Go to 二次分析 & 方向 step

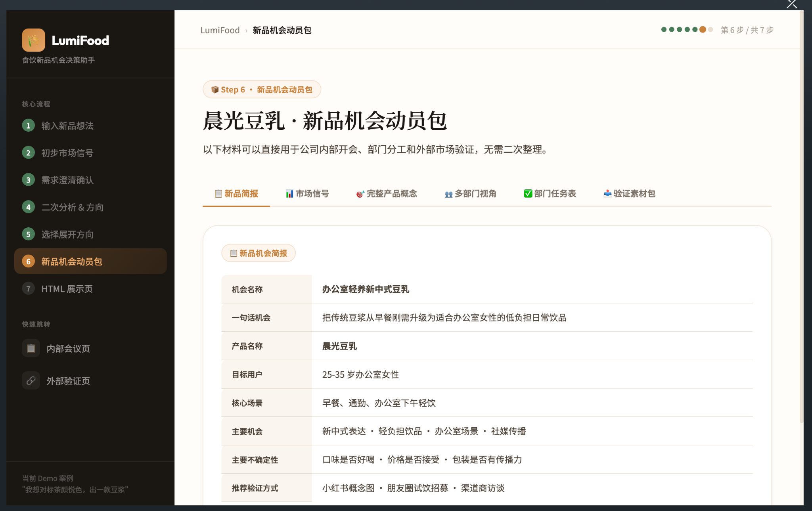tap(90, 207)
